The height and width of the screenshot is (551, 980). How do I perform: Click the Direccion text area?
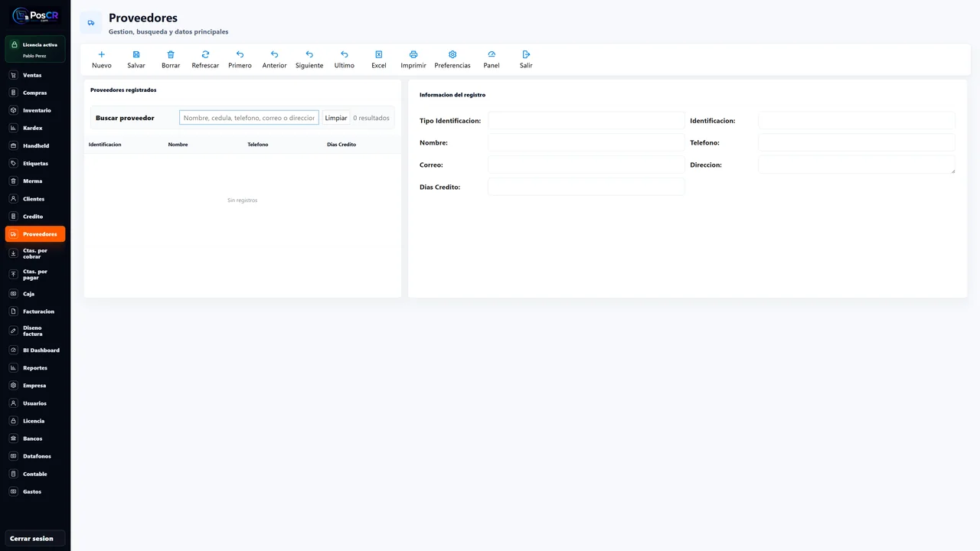pos(857,165)
